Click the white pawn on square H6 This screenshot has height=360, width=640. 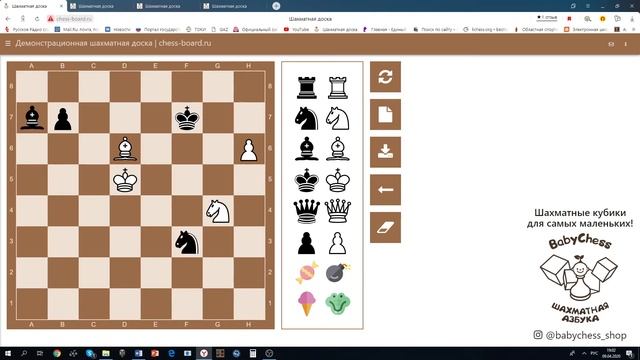[249, 150]
